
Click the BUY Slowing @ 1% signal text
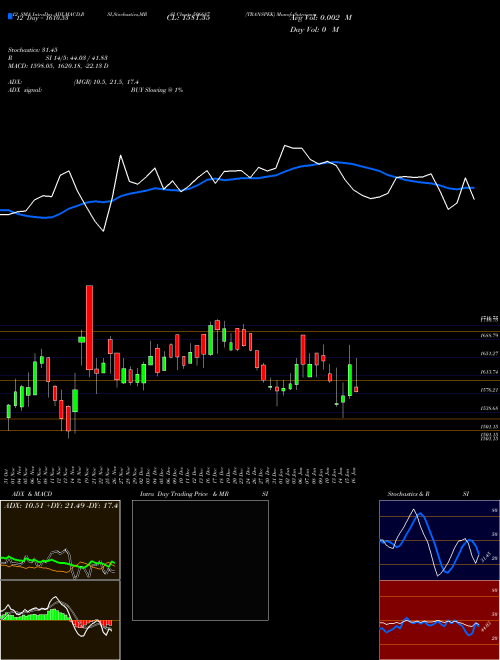pos(157,90)
